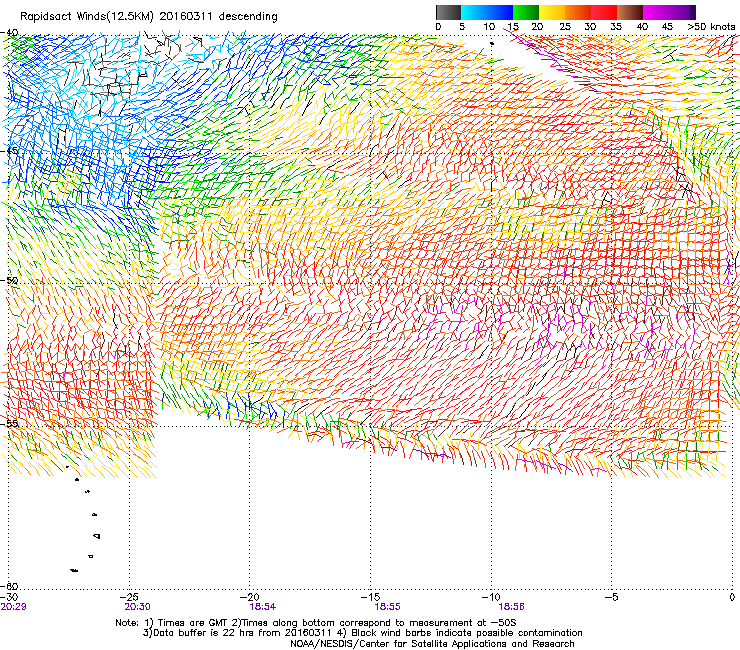This screenshot has width=740, height=650.
Task: Click the purple time stamp 18:55
Action: [x=387, y=607]
